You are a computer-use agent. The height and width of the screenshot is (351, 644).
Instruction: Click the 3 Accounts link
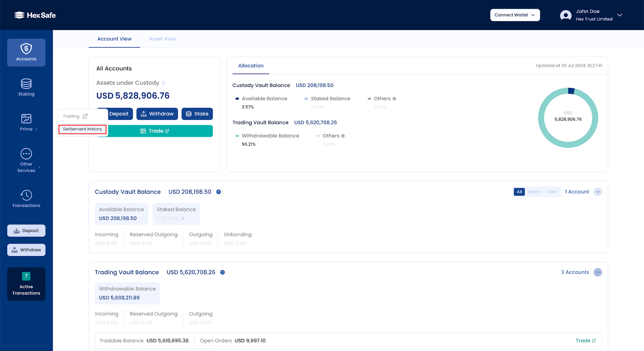pyautogui.click(x=575, y=272)
